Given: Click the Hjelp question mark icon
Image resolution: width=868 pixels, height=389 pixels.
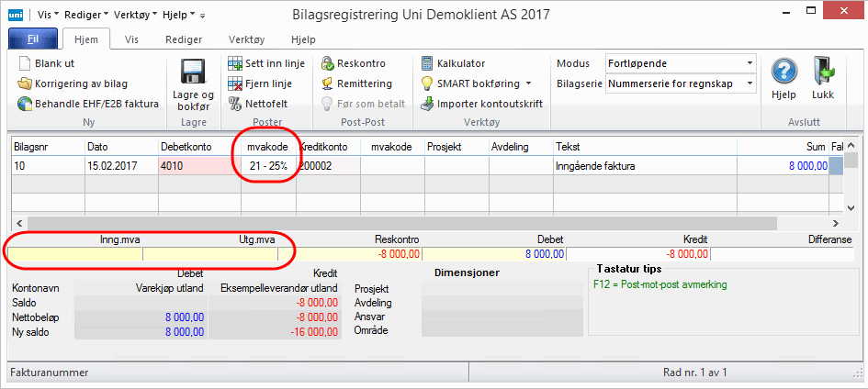Looking at the screenshot, I should [783, 73].
